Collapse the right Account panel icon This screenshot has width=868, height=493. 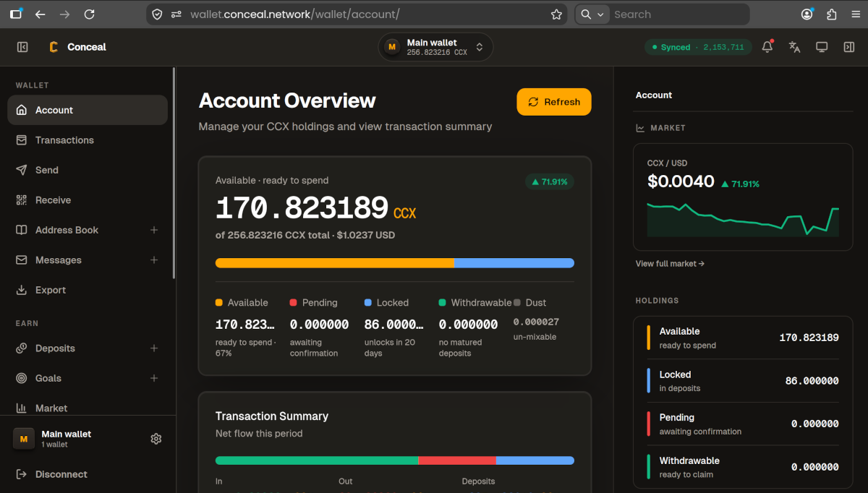(849, 47)
